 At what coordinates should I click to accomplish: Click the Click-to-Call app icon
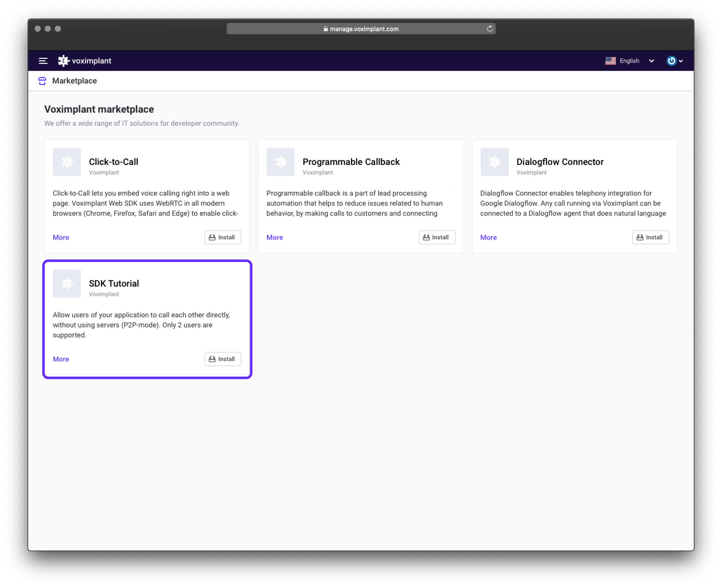click(x=67, y=162)
